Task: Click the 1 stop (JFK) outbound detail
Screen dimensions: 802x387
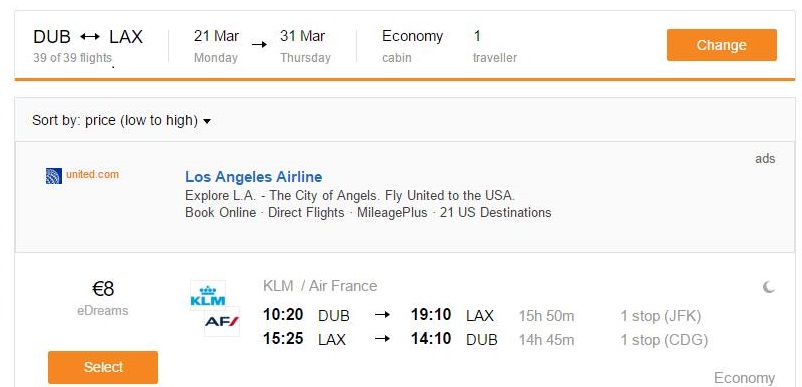Action: (x=661, y=316)
